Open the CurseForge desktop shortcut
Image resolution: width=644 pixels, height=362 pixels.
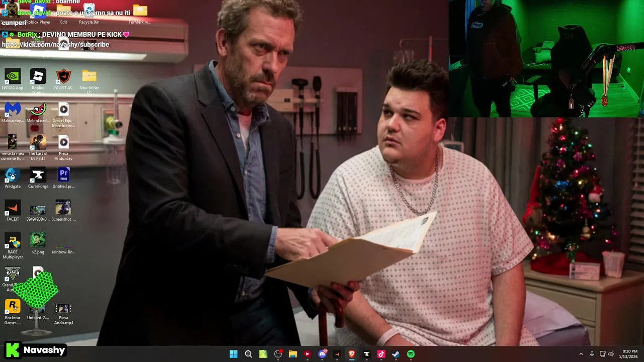pyautogui.click(x=38, y=178)
